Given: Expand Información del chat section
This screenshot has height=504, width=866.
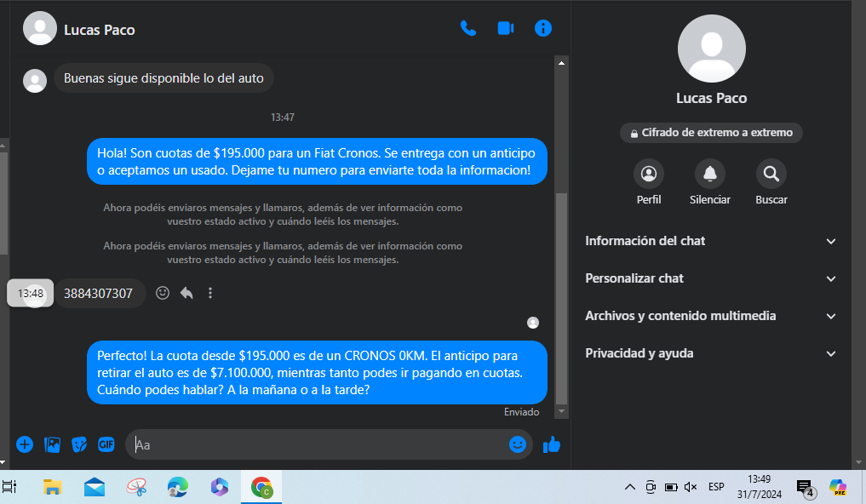Looking at the screenshot, I should pyautogui.click(x=711, y=241).
